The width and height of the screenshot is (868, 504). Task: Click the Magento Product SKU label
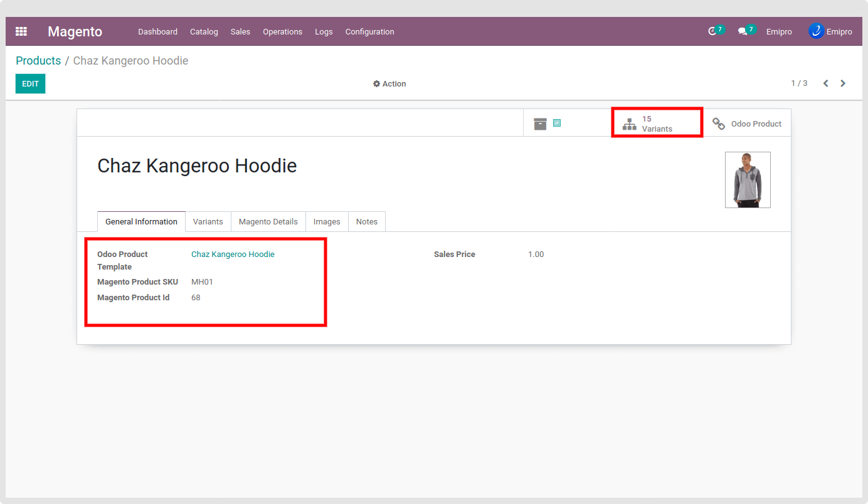pos(138,282)
